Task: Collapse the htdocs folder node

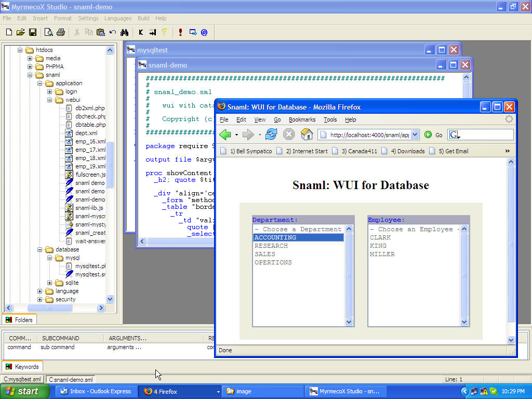Action: click(x=20, y=50)
